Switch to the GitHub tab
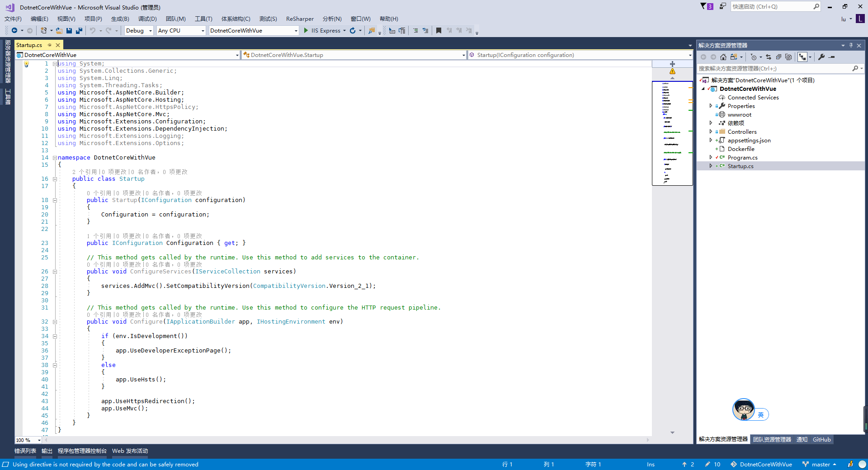The width and height of the screenshot is (868, 470). coord(821,439)
